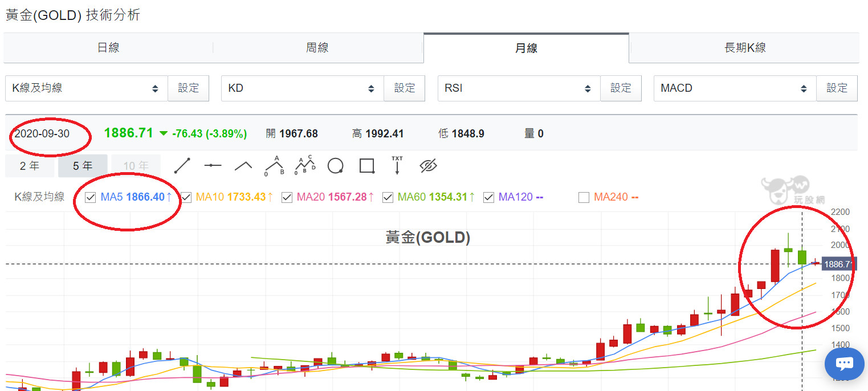Select the trend line drawing tool
The width and height of the screenshot is (868, 391).
pos(182,165)
